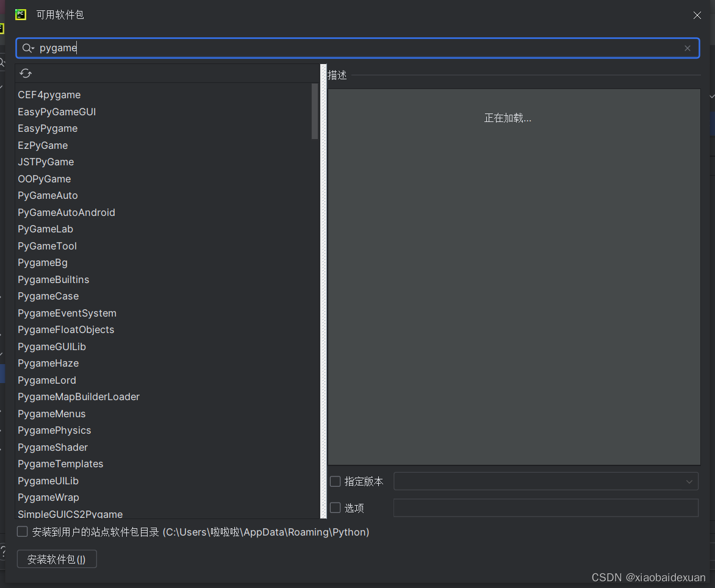Select PygameTemplates package
Viewport: 715px width, 588px height.
point(60,464)
